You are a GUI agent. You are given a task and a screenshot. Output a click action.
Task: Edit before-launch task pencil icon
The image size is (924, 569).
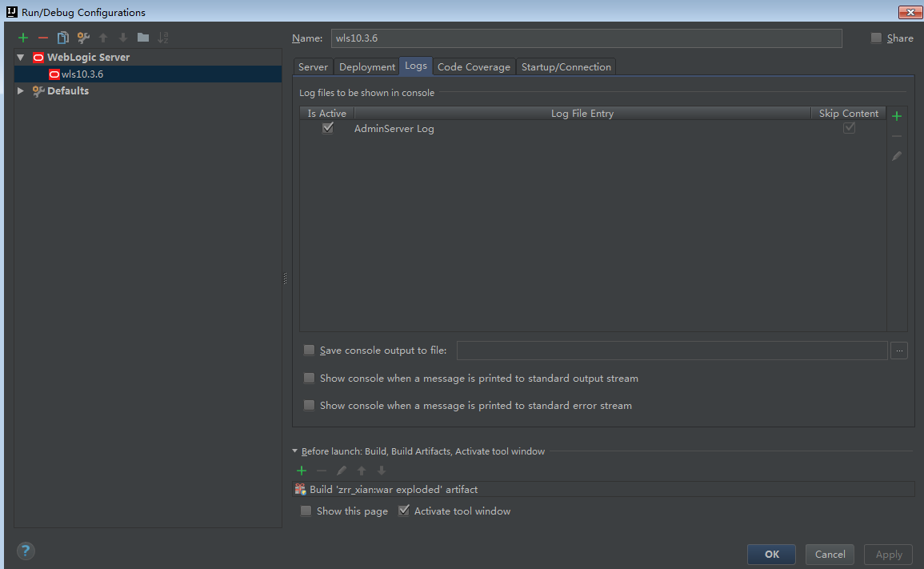[342, 471]
